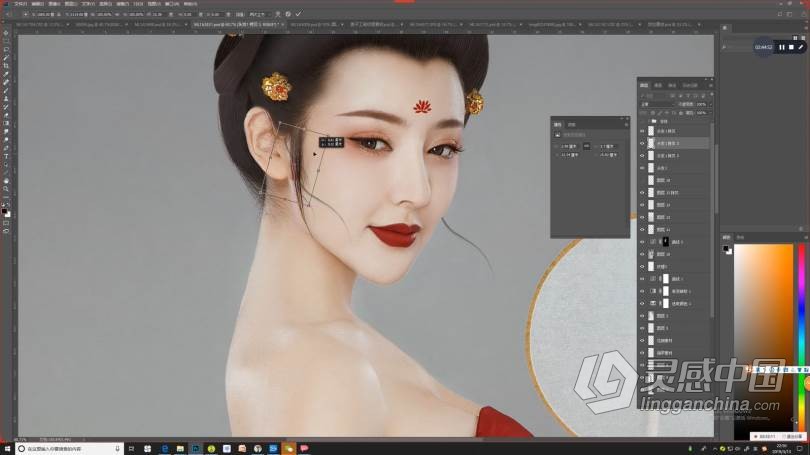
Task: Click the highlighted layer's thumbnail
Action: point(651,143)
